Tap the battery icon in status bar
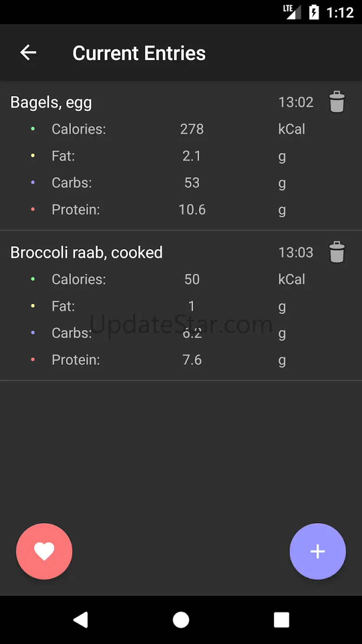This screenshot has width=362, height=644. [x=314, y=12]
